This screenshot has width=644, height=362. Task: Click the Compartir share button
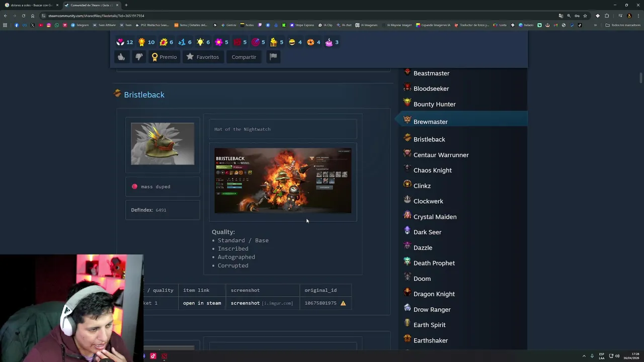pos(244,57)
